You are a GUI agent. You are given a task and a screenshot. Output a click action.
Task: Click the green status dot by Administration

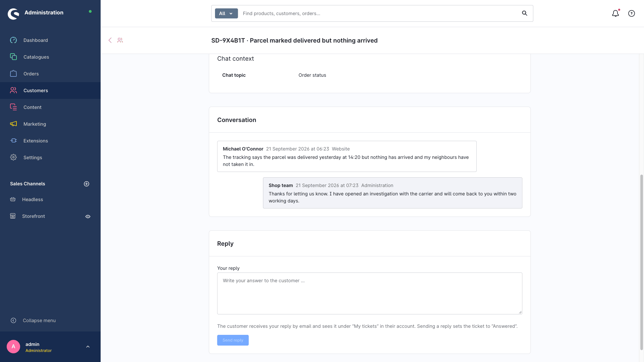pyautogui.click(x=90, y=11)
